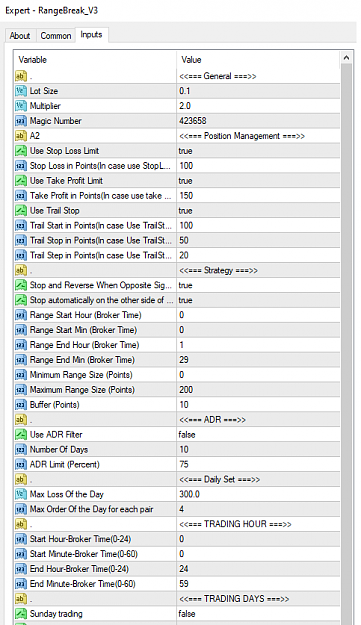
Task: Switch to the About tab
Action: [20, 36]
